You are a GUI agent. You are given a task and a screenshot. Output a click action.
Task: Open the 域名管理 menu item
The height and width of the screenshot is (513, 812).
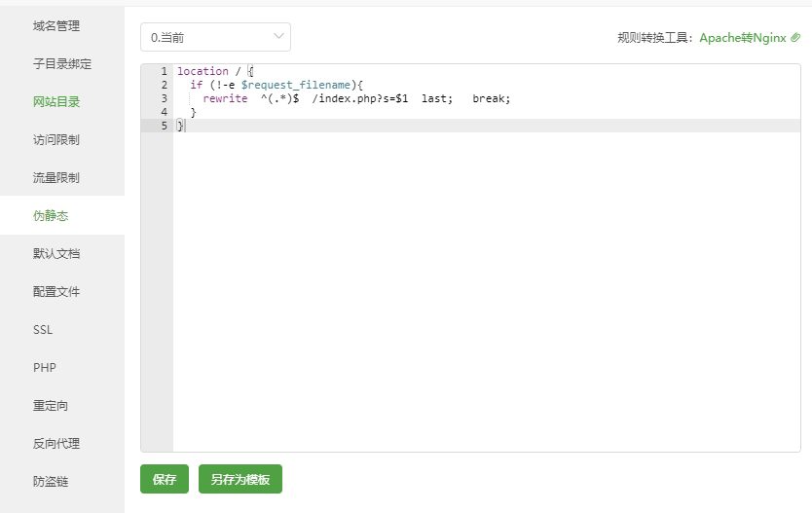tap(55, 26)
